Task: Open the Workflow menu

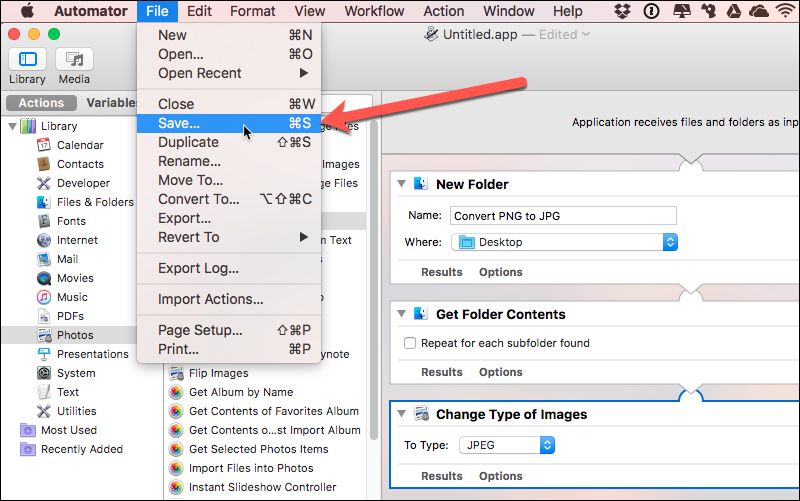Action: point(372,11)
